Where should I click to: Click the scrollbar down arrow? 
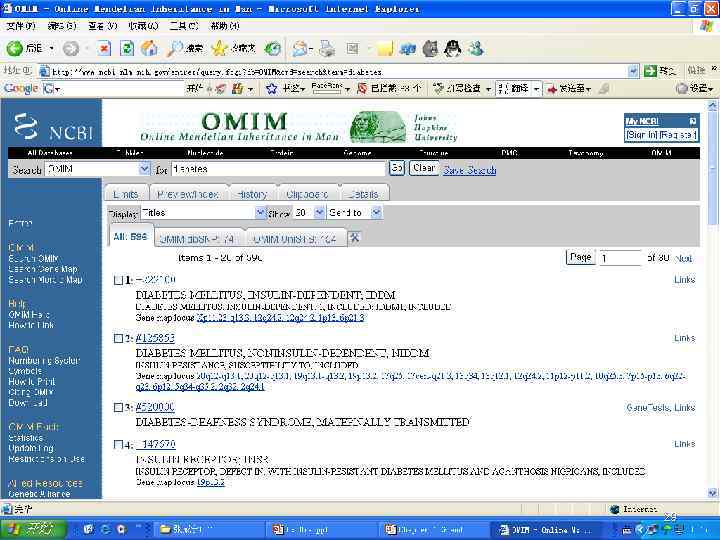click(713, 493)
